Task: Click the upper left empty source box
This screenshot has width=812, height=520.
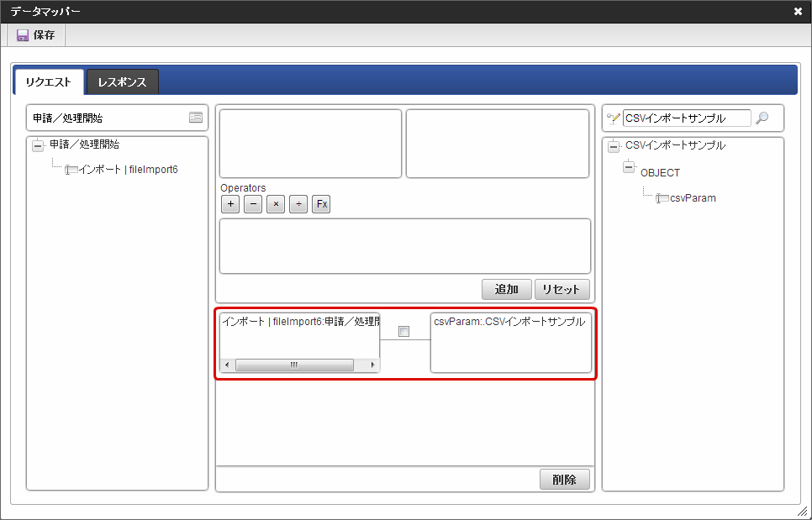Action: (x=311, y=144)
